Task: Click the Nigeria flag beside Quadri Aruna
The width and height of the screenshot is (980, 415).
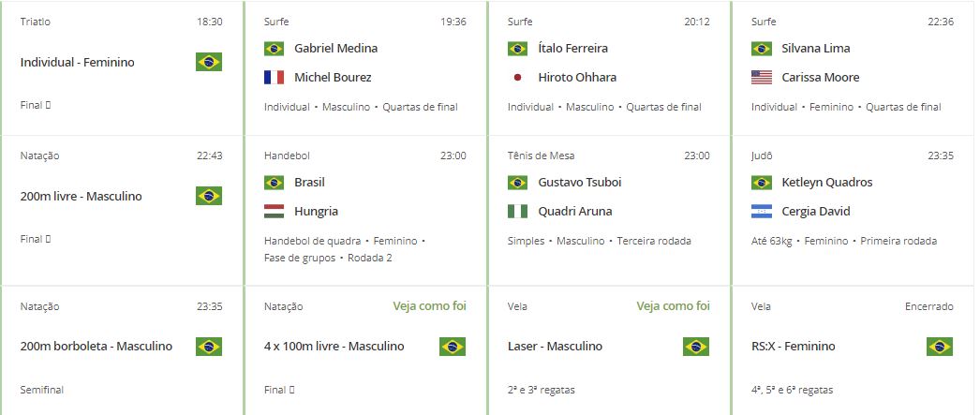Action: coord(517,212)
